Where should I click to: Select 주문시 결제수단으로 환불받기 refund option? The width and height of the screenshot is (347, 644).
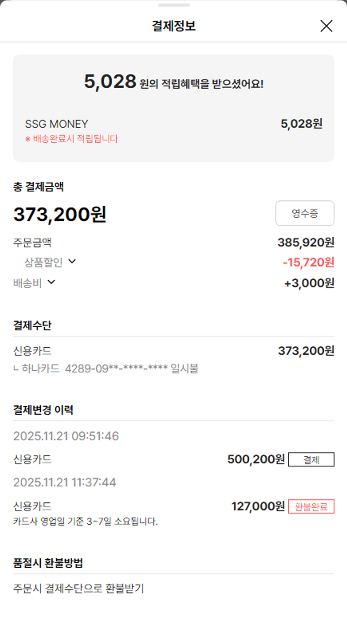pos(79,589)
